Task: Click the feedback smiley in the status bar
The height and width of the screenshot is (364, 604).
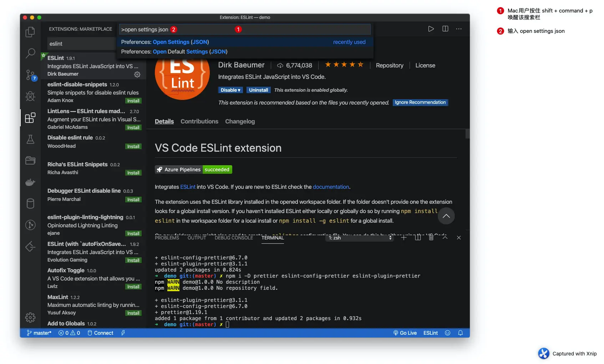Action: click(x=447, y=333)
